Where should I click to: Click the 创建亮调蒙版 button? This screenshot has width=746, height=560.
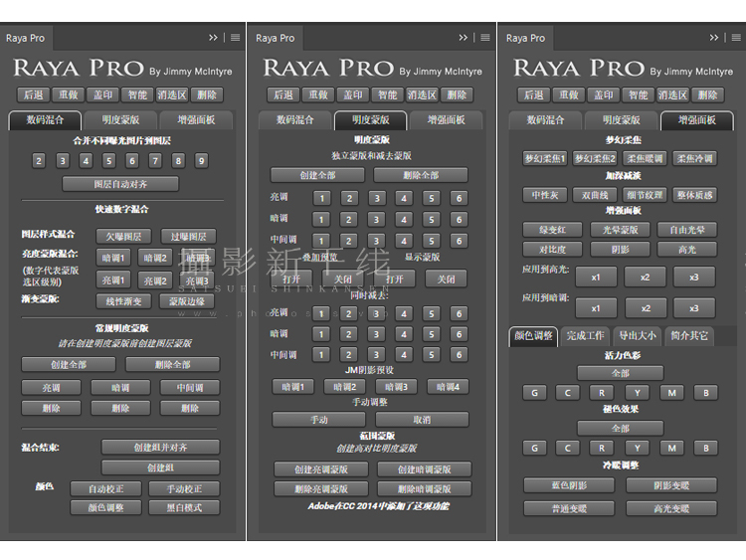coord(321,469)
